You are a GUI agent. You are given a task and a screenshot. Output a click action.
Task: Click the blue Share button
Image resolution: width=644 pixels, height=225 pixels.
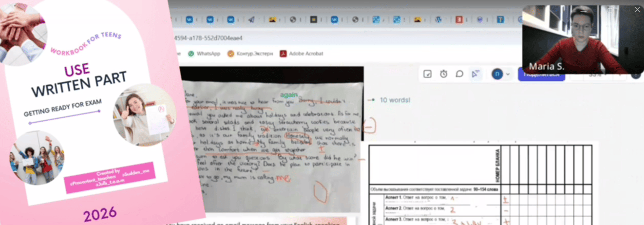pos(541,75)
